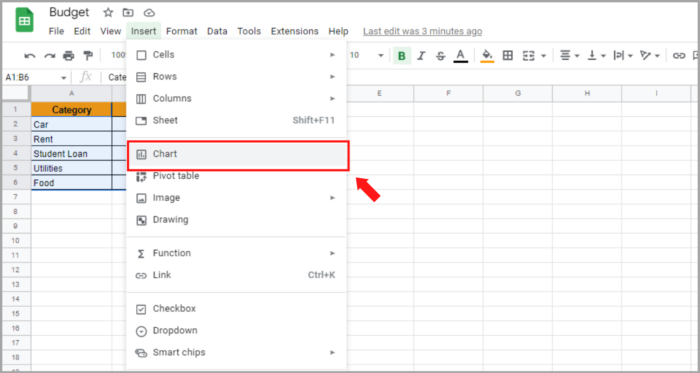This screenshot has width=700, height=373.
Task: Open the File menu
Action: pos(56,31)
